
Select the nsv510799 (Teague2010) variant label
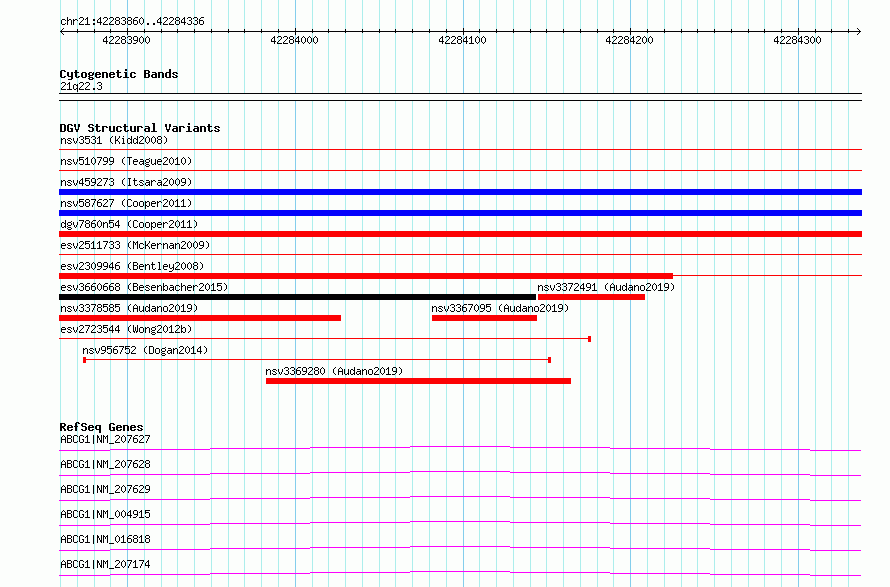(126, 161)
